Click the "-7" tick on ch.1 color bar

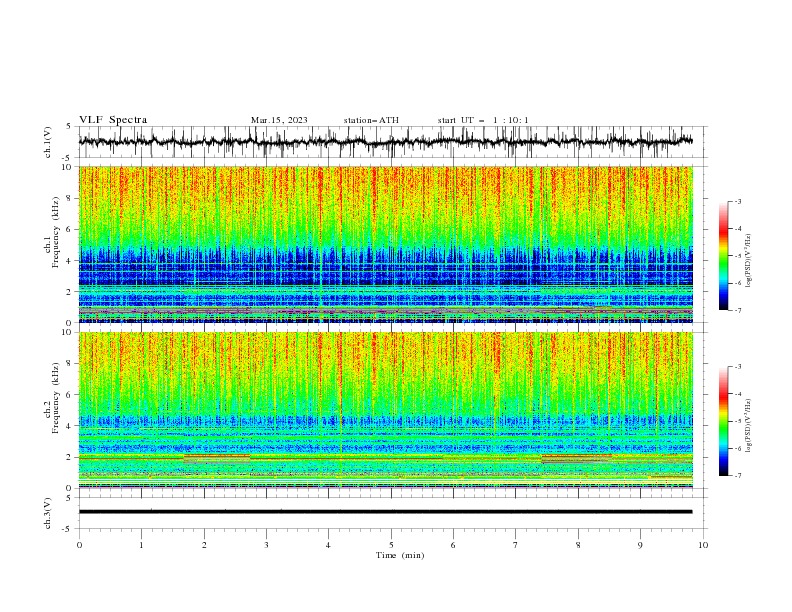click(738, 310)
